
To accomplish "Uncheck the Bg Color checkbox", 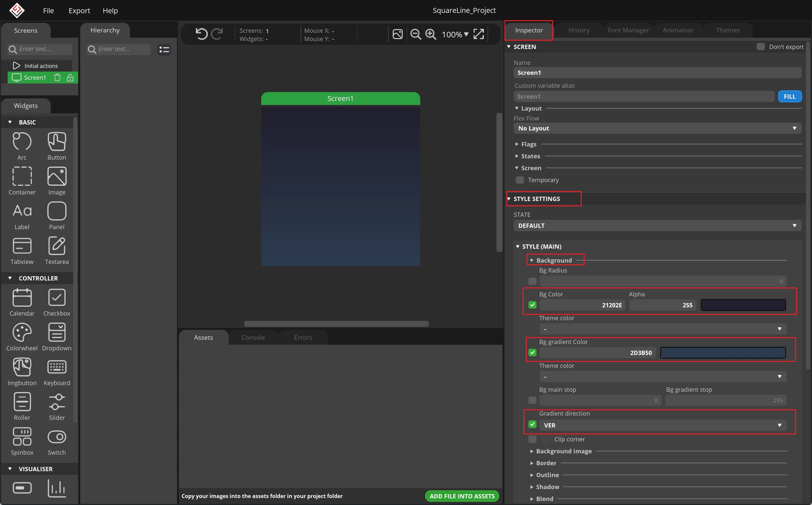I will pos(533,305).
